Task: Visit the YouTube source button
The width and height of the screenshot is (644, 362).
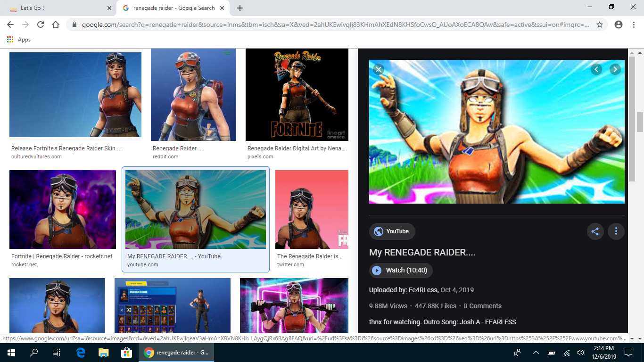Action: [x=392, y=231]
